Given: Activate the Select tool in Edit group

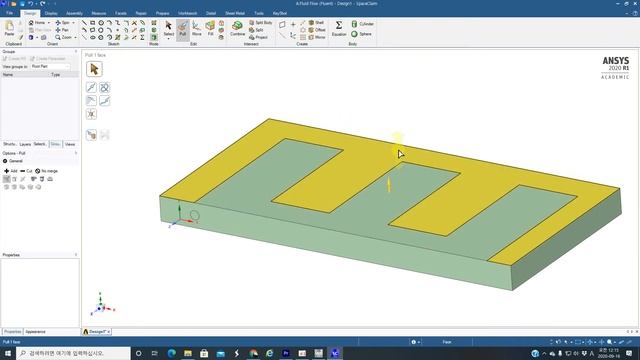Looking at the screenshot, I should pos(168,28).
